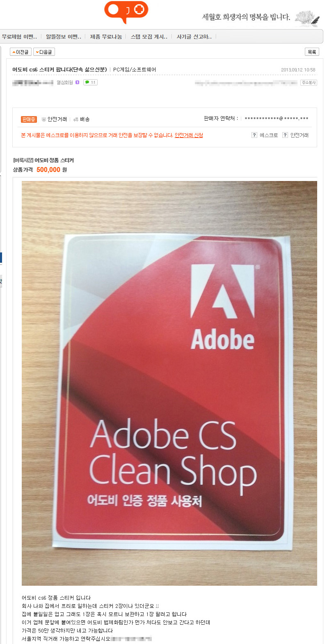Open the Adobe CS sticker photo

click(x=169, y=383)
